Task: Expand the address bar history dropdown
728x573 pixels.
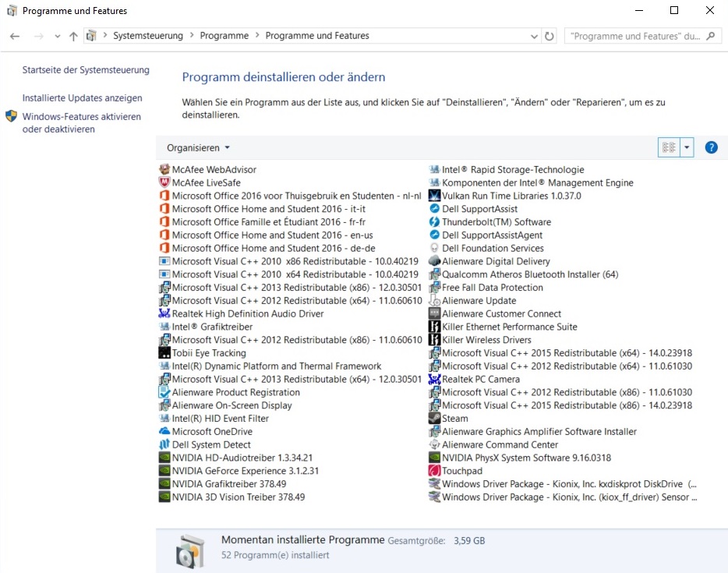Action: [x=534, y=36]
